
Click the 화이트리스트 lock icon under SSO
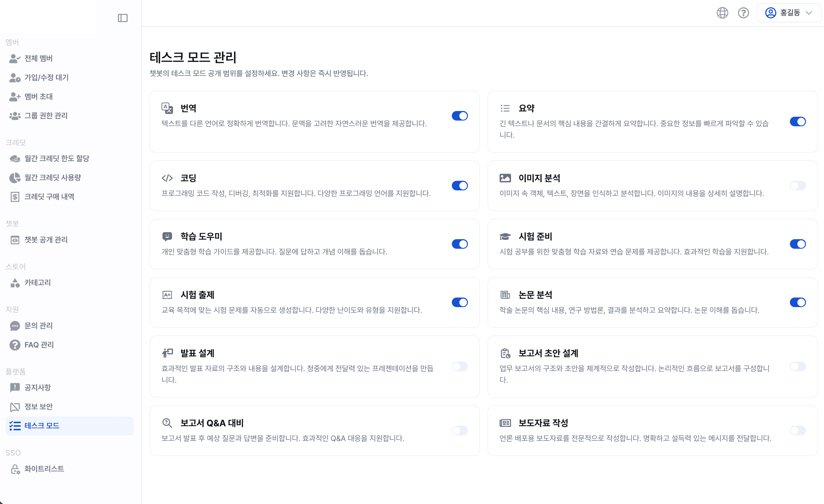tap(15, 469)
